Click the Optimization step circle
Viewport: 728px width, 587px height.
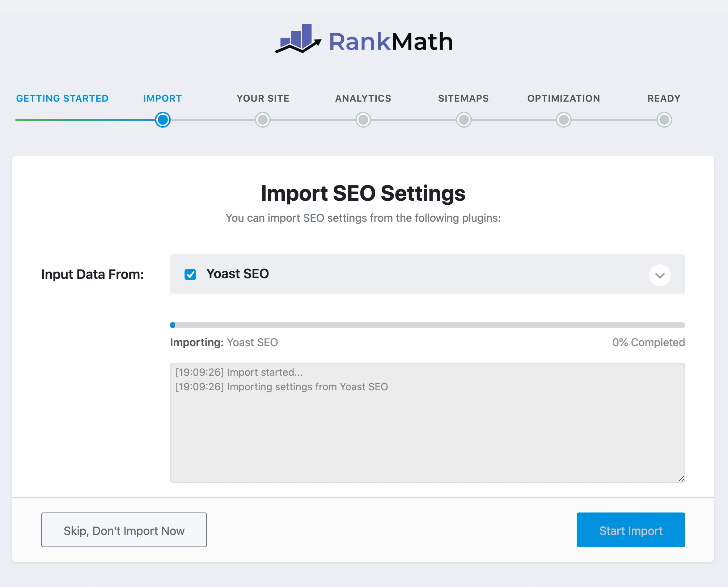pos(564,120)
